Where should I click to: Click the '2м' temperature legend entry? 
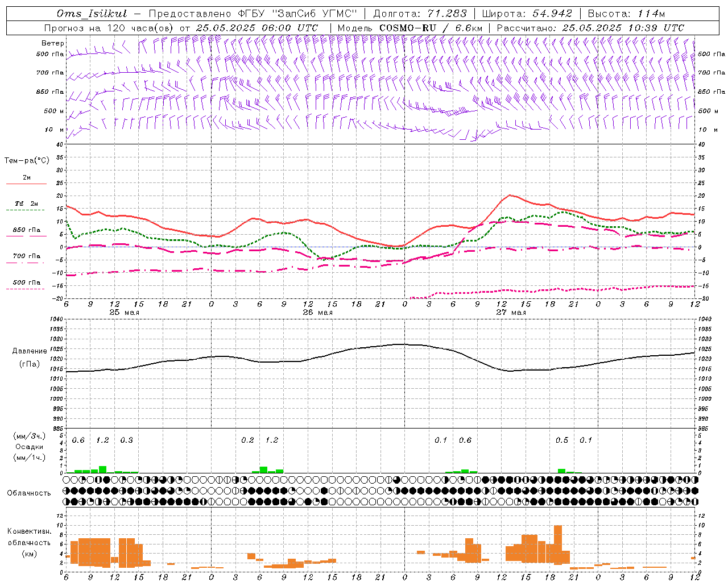[x=27, y=178]
